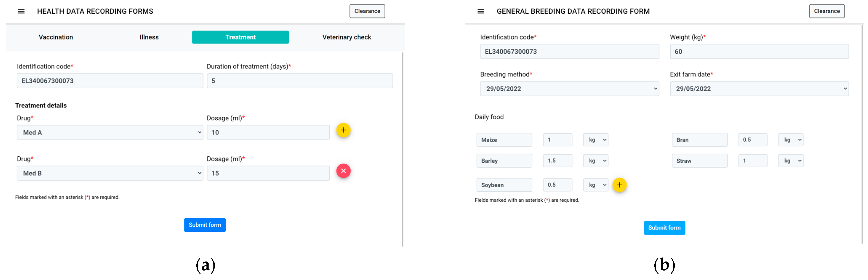Viewport: 868px width, 280px height.
Task: Remove Med B row with red X button
Action: [343, 171]
